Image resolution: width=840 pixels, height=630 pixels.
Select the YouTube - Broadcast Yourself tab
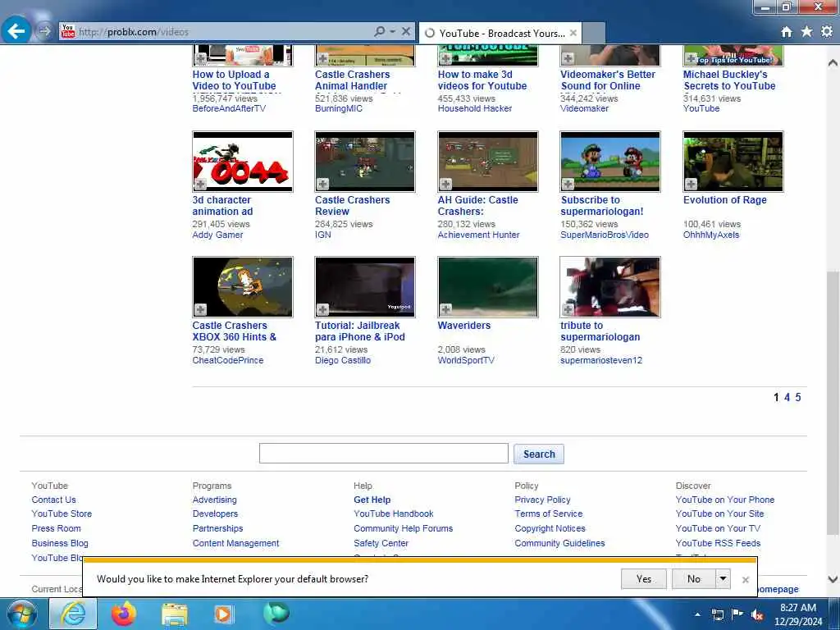coord(500,33)
